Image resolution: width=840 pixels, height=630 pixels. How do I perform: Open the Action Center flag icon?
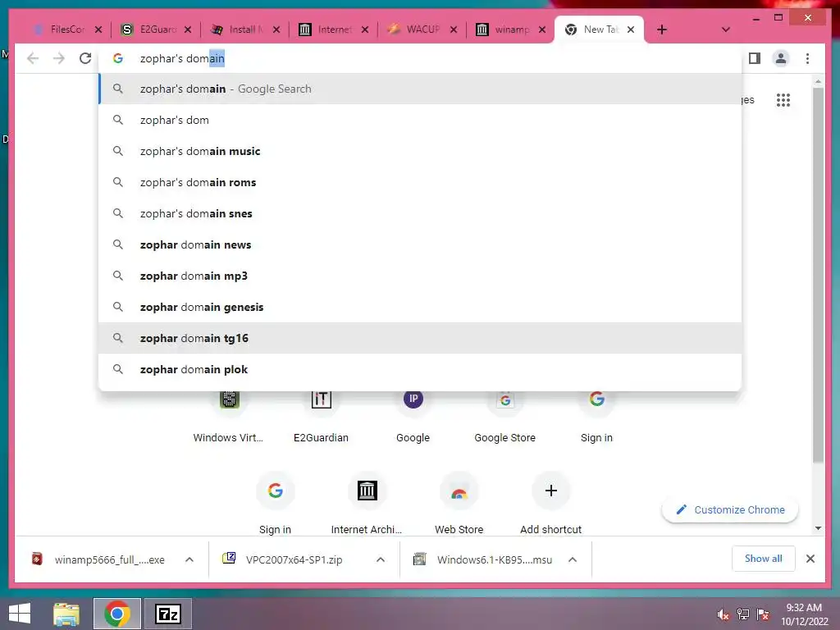(763, 614)
